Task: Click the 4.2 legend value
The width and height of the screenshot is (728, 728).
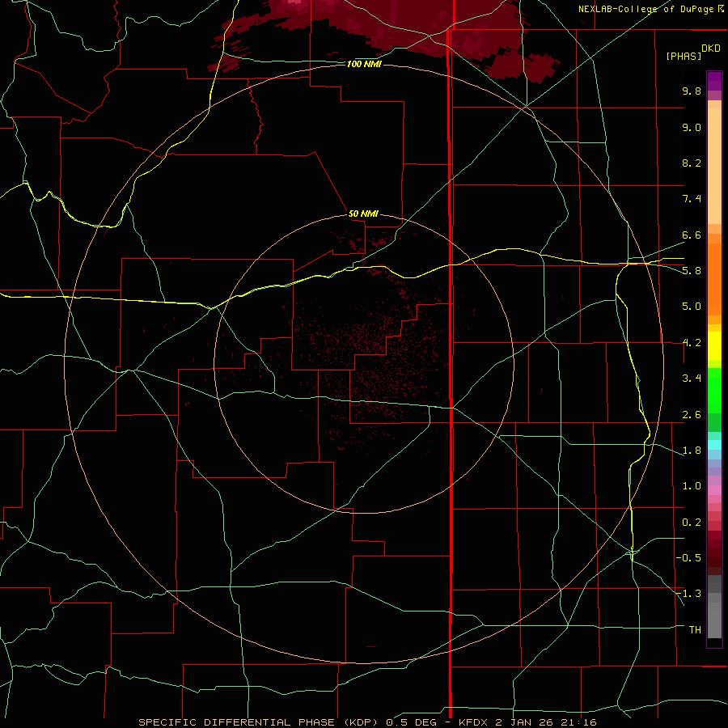Action: pos(692,343)
